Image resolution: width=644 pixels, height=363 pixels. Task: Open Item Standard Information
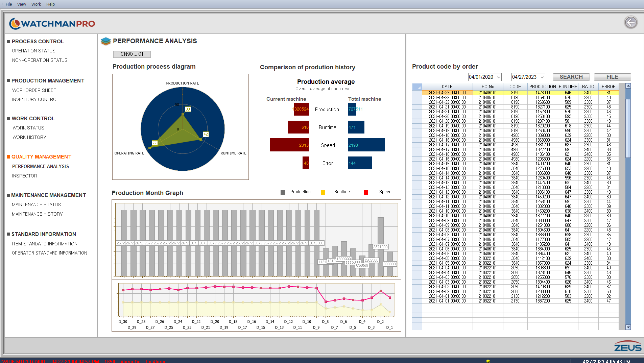pos(45,244)
